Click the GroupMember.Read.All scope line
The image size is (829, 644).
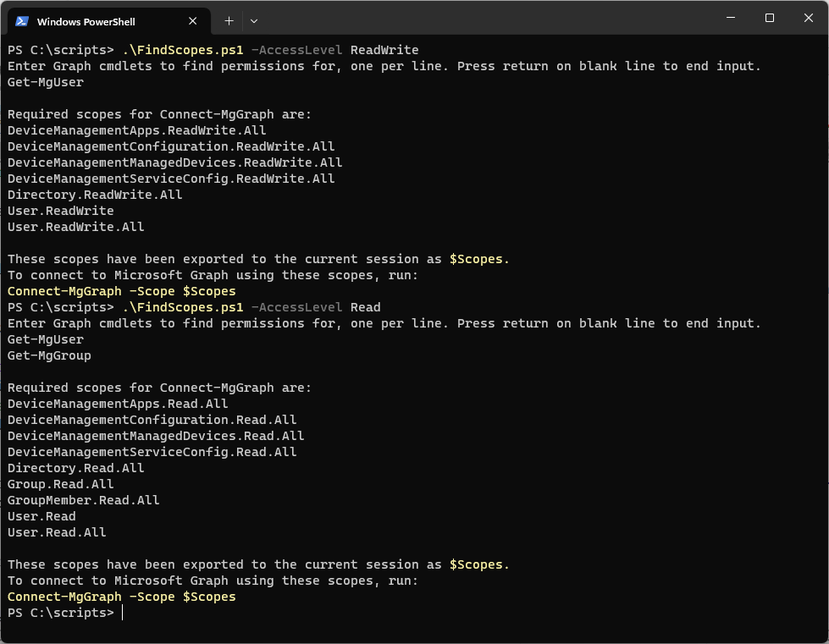83,500
